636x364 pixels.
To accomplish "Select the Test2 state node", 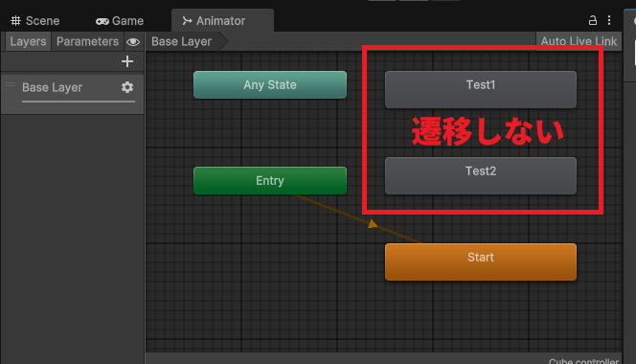I will [x=481, y=175].
